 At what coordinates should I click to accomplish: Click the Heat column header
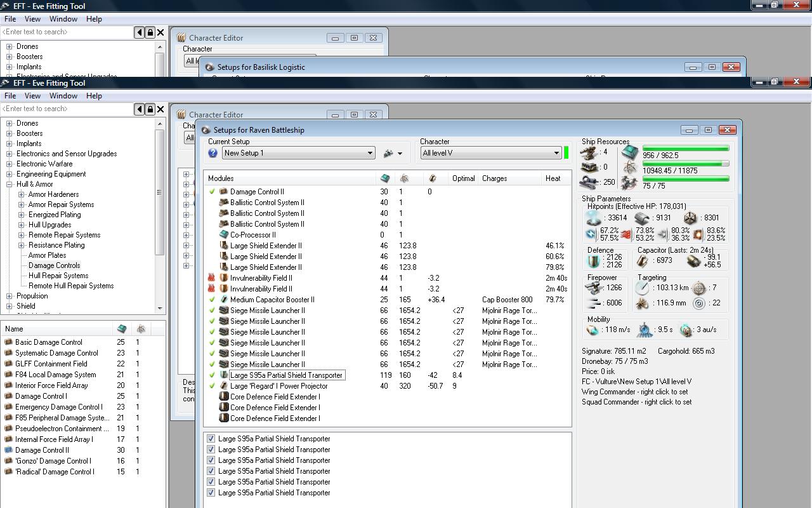[553, 178]
